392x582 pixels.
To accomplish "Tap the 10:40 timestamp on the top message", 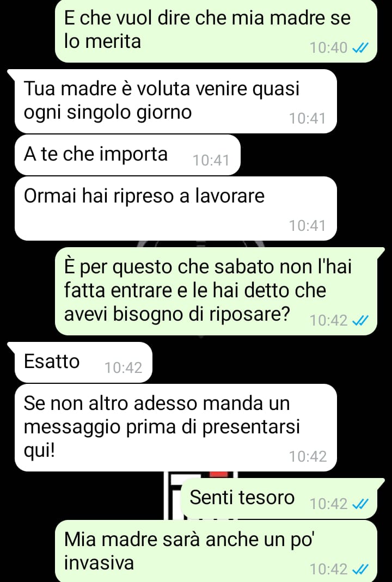I will pos(329,48).
